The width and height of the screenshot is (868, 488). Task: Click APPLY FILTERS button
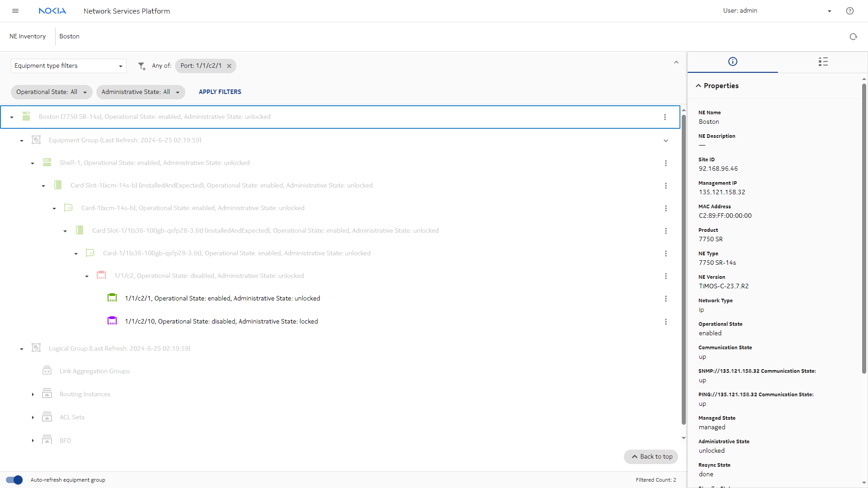click(x=220, y=92)
